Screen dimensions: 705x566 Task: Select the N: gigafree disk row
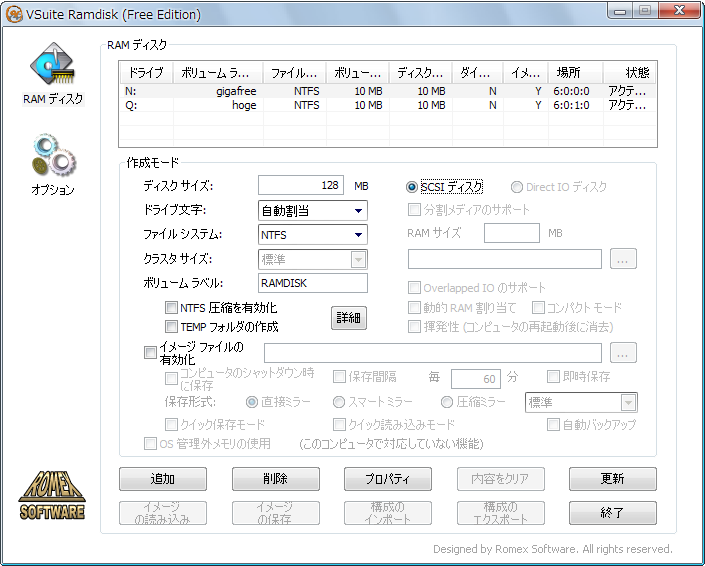(x=388, y=91)
